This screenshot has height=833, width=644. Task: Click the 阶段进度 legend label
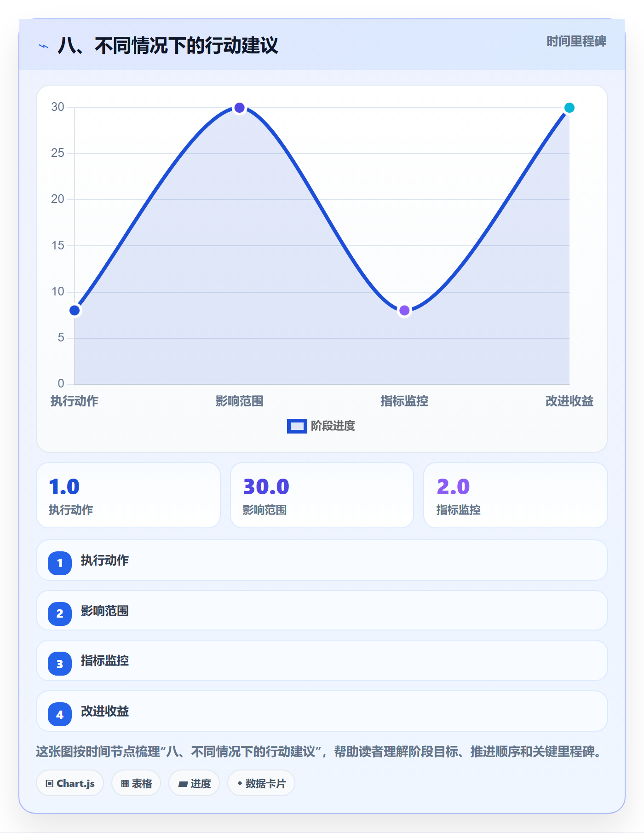pos(333,426)
